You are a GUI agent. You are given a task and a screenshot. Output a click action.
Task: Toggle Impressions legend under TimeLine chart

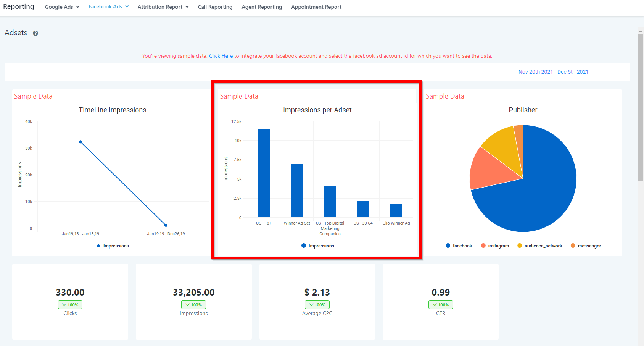click(x=112, y=246)
